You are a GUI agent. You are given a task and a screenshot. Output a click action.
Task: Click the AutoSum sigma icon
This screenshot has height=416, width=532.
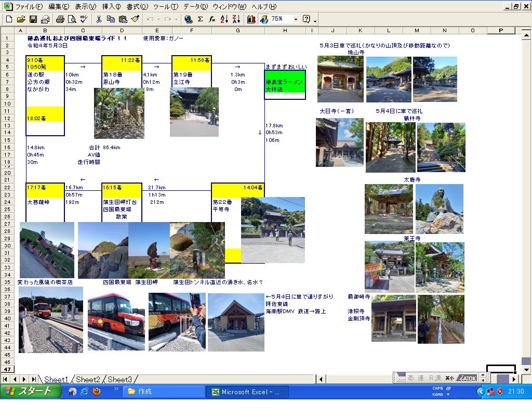point(200,19)
